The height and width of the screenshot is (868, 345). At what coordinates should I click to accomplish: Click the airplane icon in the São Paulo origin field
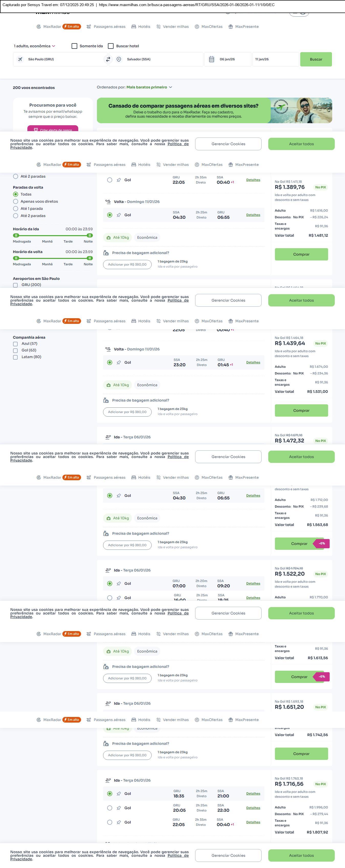click(x=20, y=59)
